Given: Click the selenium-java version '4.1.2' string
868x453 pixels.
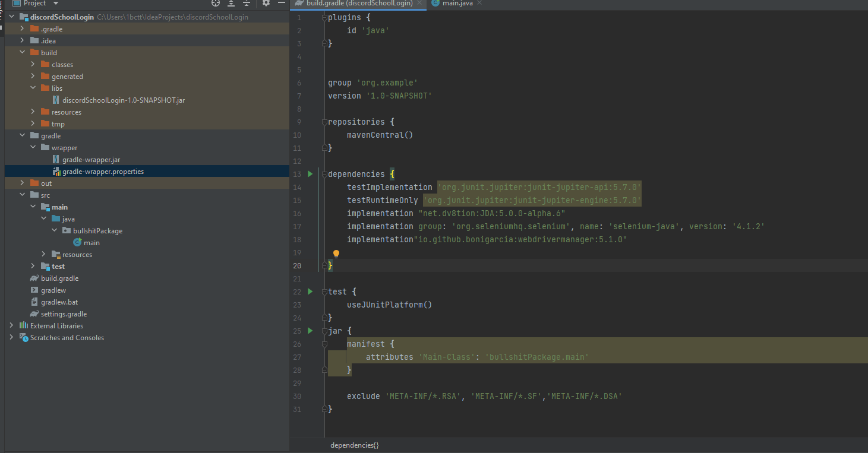Looking at the screenshot, I should pyautogui.click(x=749, y=226).
